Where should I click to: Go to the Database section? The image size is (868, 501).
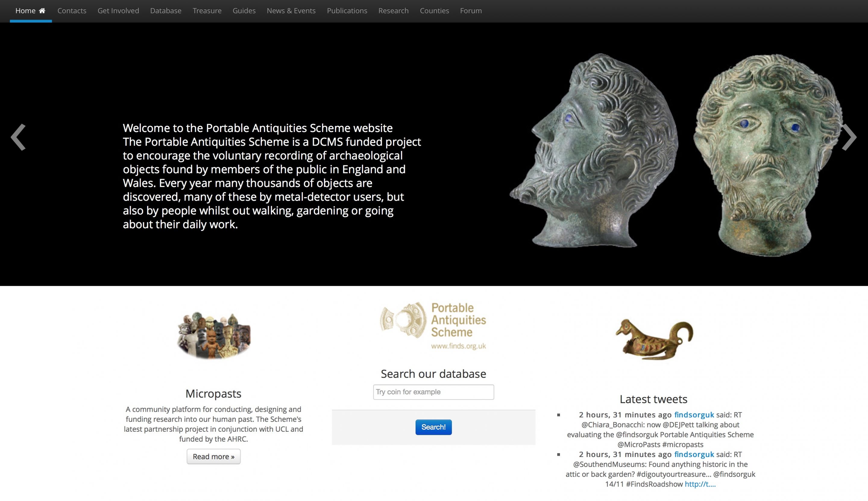(x=165, y=11)
